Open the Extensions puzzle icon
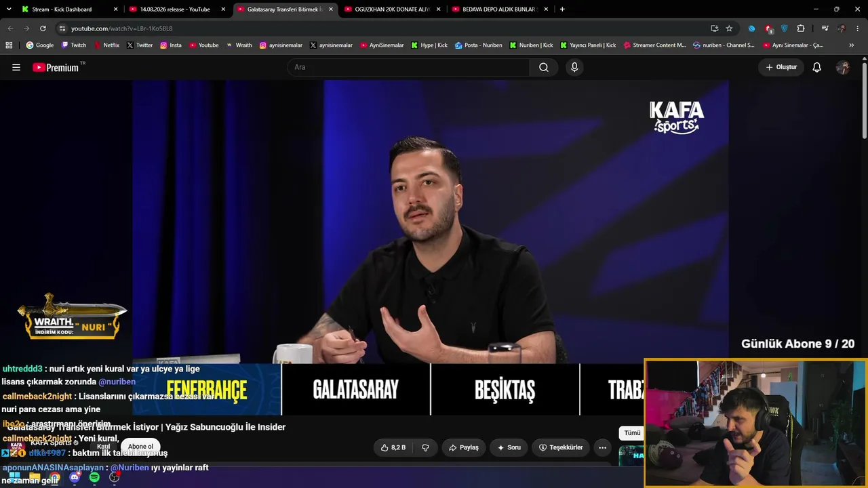Viewport: 868px width, 488px height. 801,28
